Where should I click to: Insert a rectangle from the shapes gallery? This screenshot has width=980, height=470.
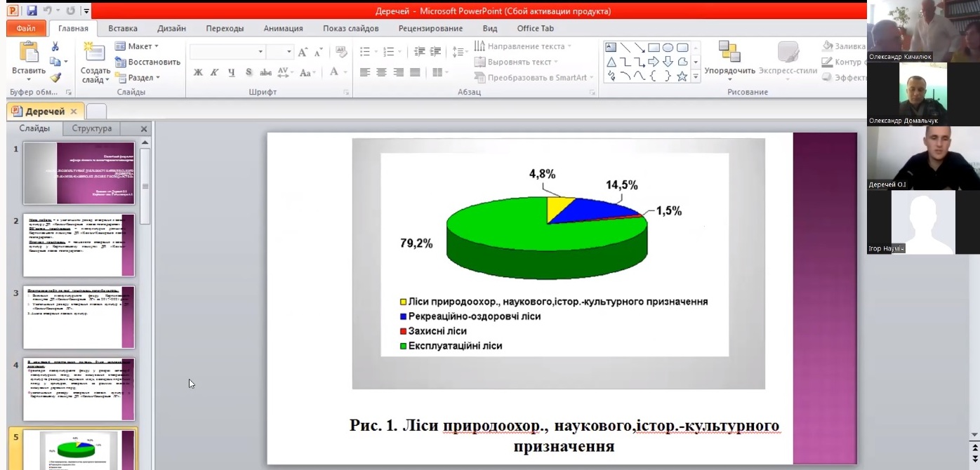point(655,46)
